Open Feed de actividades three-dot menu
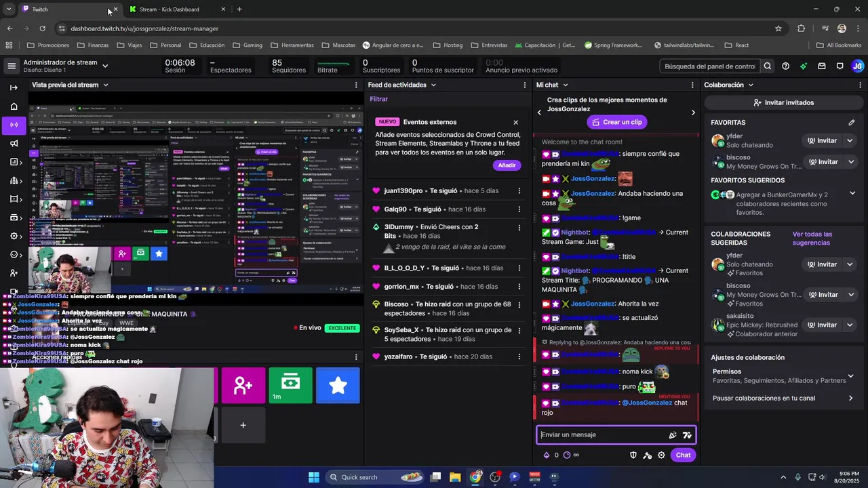This screenshot has width=868, height=488. point(524,85)
